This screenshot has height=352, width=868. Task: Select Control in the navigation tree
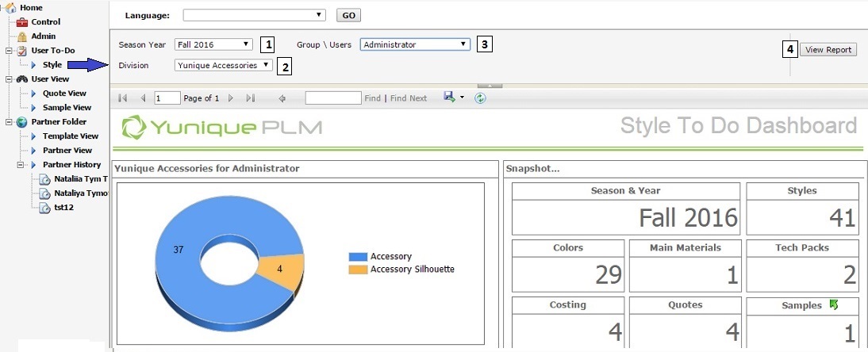click(46, 22)
